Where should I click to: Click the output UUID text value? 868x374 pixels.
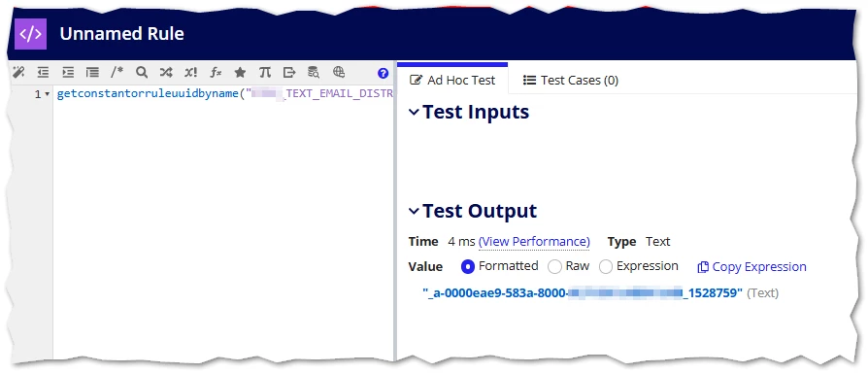pos(583,293)
